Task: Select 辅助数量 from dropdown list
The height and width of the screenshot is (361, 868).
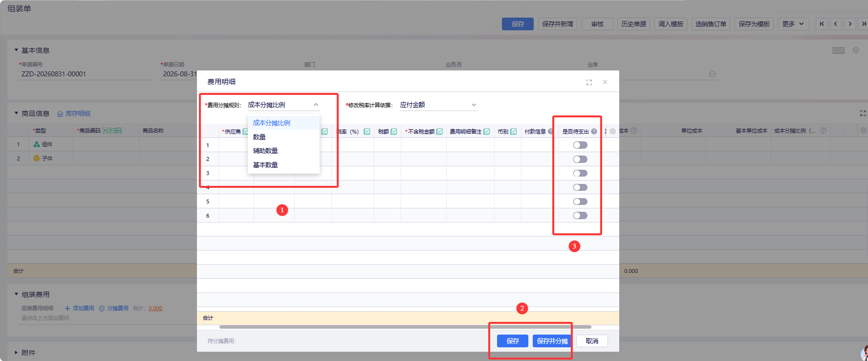Action: tap(283, 151)
